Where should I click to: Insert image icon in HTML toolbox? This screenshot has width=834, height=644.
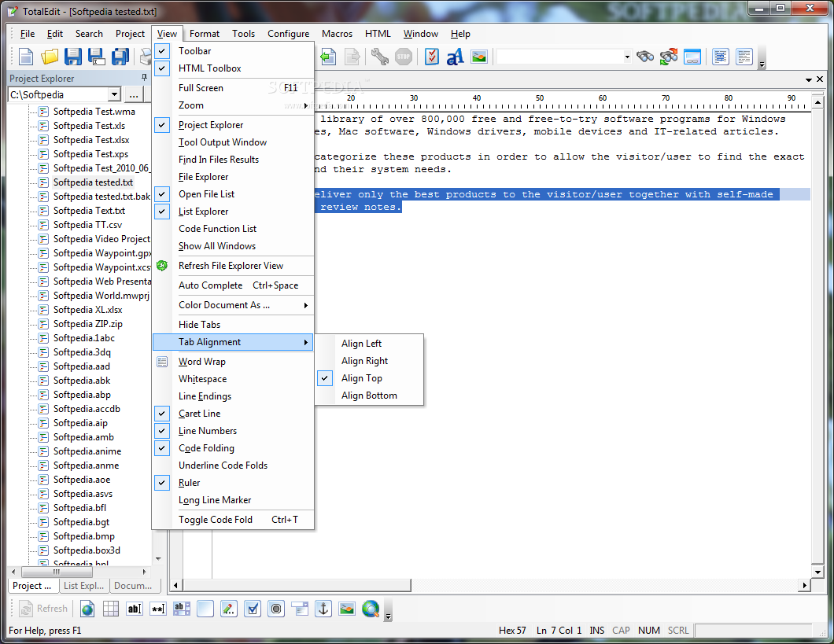[347, 609]
